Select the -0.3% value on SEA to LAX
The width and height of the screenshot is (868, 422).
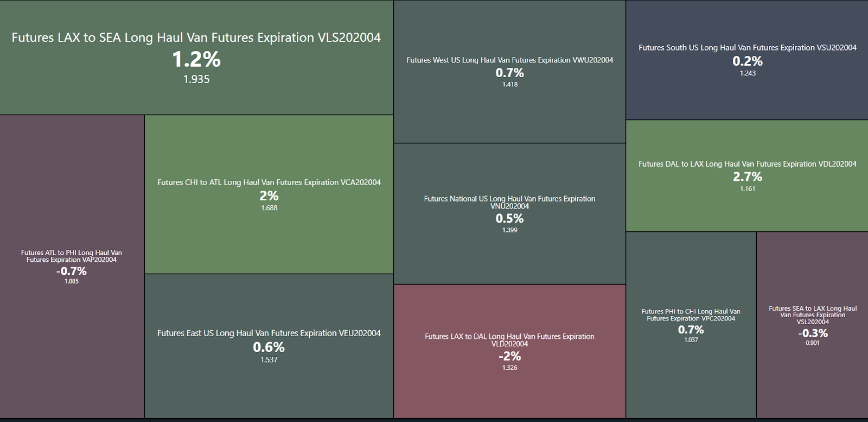click(812, 333)
